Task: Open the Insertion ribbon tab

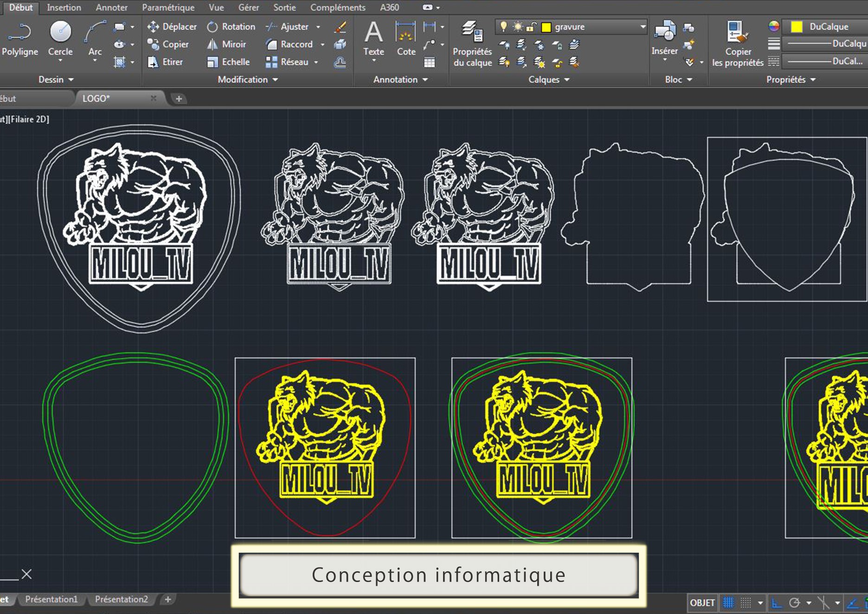Action: tap(64, 7)
